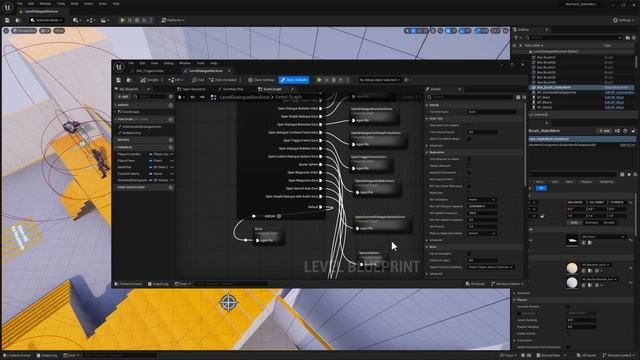This screenshot has height=360, width=640.
Task: Open Class Settings in Blueprint toolbar
Action: tap(261, 80)
